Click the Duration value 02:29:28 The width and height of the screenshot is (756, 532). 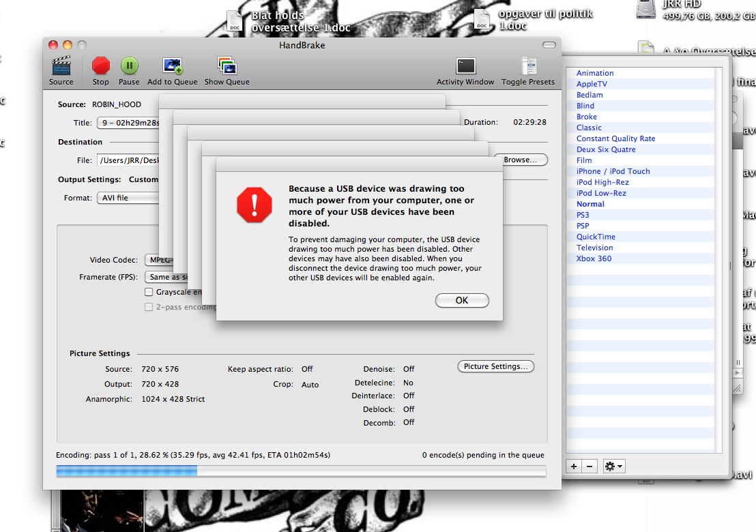pyautogui.click(x=530, y=122)
